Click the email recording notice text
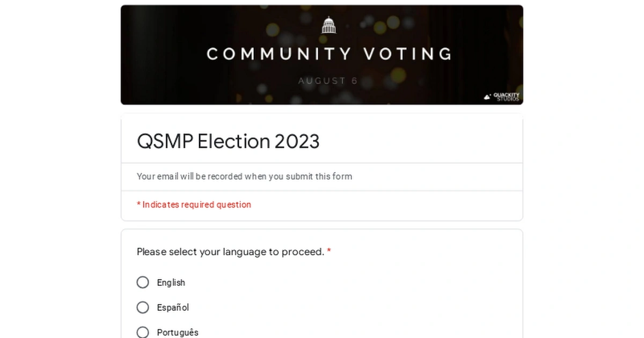644x338 pixels. point(245,177)
